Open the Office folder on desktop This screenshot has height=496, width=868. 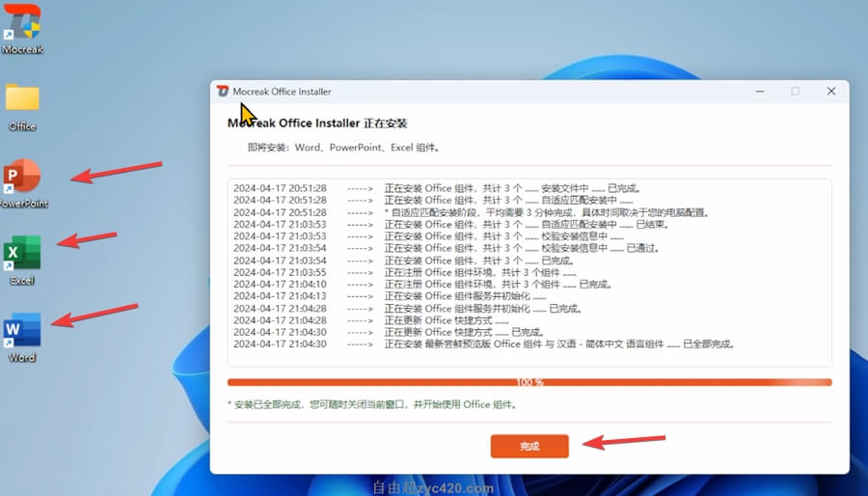22,106
